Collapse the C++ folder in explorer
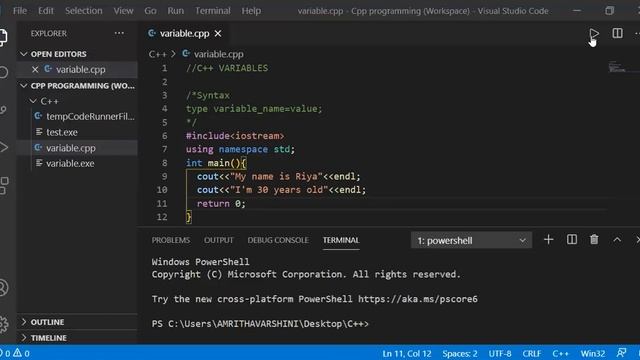The height and width of the screenshot is (360, 640). pos(44,101)
